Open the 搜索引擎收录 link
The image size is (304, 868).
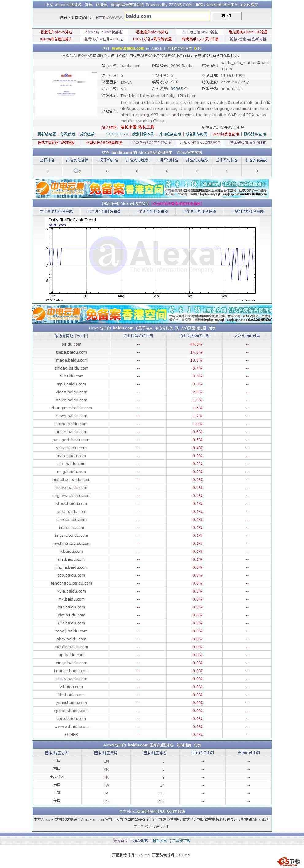click(x=143, y=134)
